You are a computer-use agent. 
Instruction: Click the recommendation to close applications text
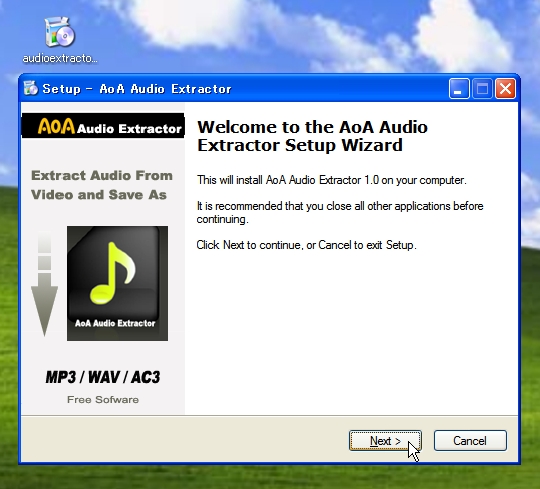pyautogui.click(x=340, y=212)
